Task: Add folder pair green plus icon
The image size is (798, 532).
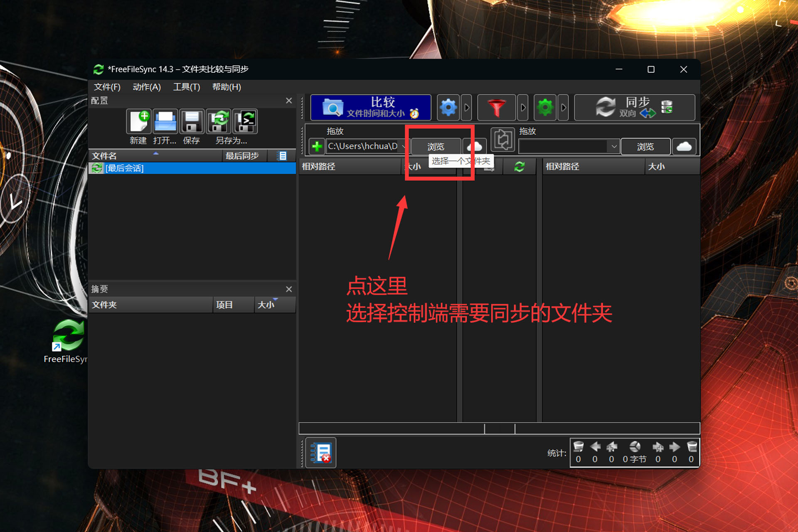Action: tap(317, 146)
